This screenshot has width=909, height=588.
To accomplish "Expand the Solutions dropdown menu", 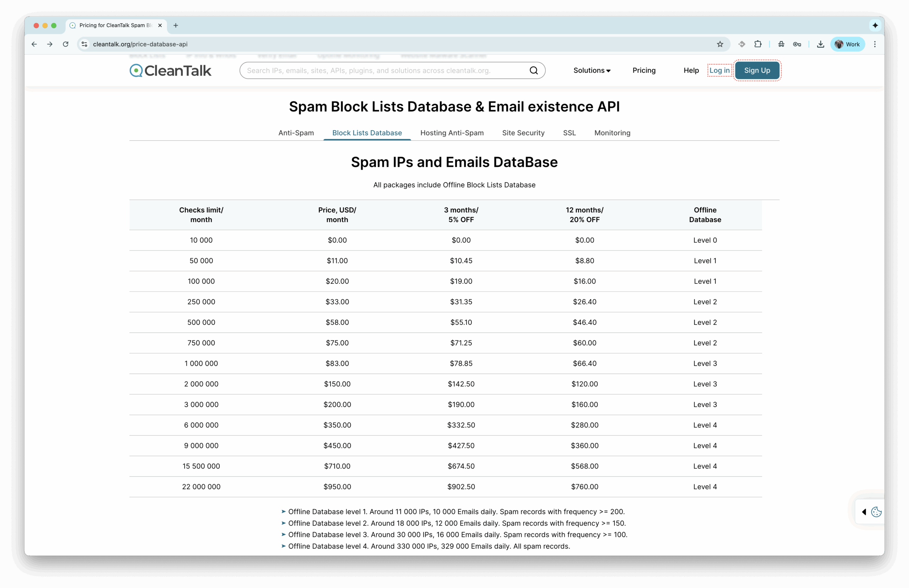I will click(x=591, y=70).
